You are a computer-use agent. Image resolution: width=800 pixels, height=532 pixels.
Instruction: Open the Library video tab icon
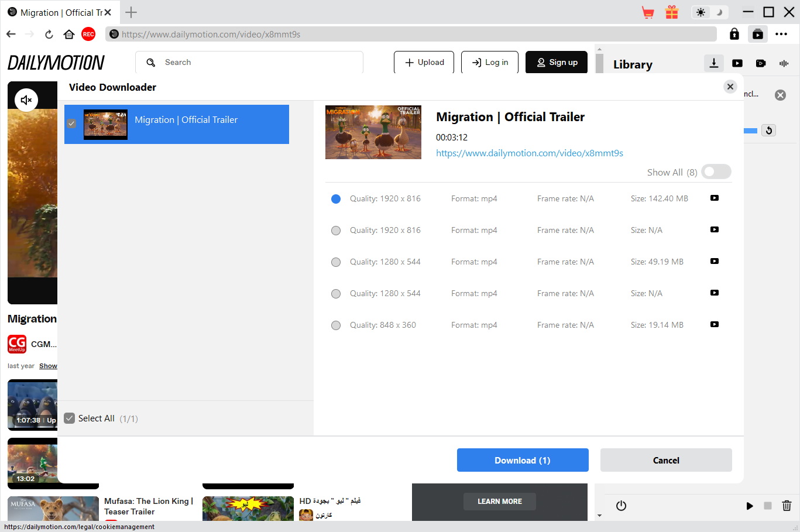click(x=737, y=63)
